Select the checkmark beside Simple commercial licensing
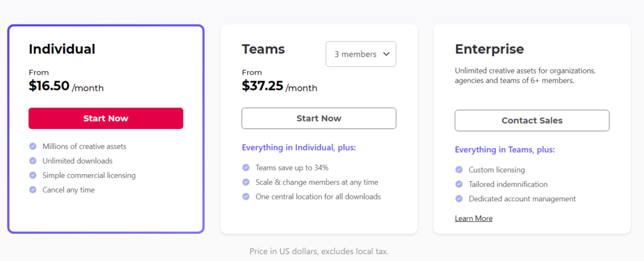Image resolution: width=644 pixels, height=261 pixels. coord(33,175)
